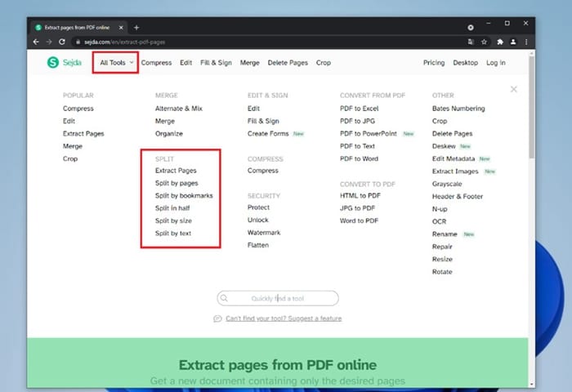The height and width of the screenshot is (392, 572).
Task: Open Extract Images tool
Action: pyautogui.click(x=455, y=171)
